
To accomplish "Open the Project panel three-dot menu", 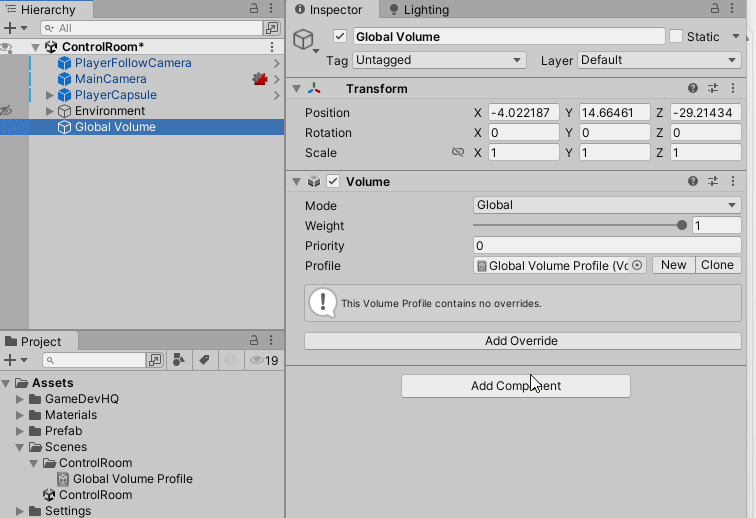I will click(x=271, y=340).
